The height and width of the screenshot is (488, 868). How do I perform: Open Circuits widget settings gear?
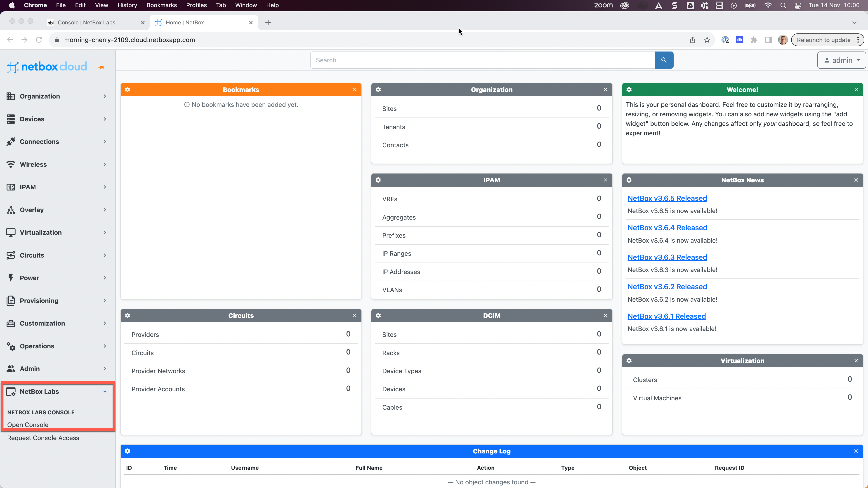click(x=127, y=316)
